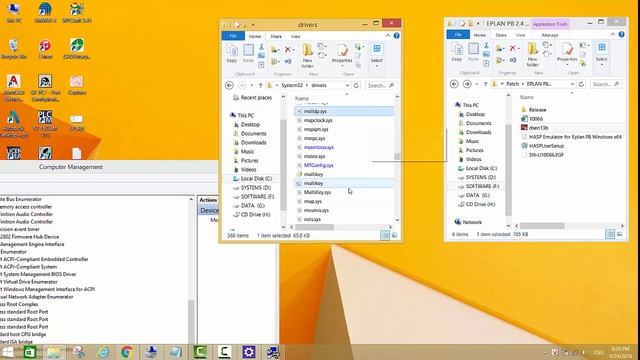
Task: Select the HASPUserSetup file
Action: pos(546,146)
